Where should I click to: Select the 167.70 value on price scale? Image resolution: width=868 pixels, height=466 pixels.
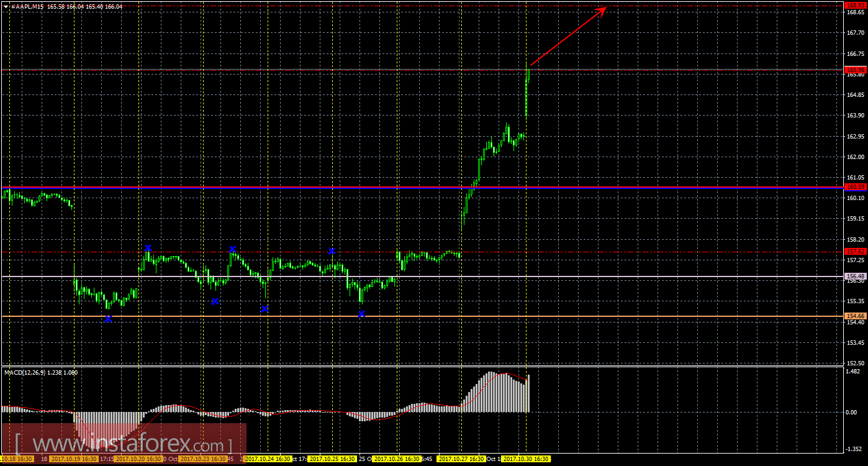pyautogui.click(x=856, y=33)
